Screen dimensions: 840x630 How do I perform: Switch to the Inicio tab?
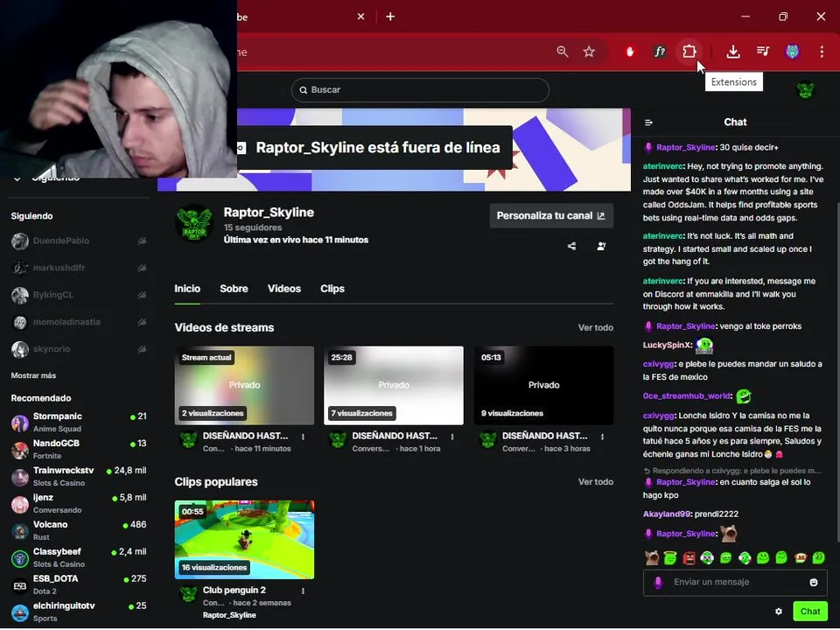[187, 289]
